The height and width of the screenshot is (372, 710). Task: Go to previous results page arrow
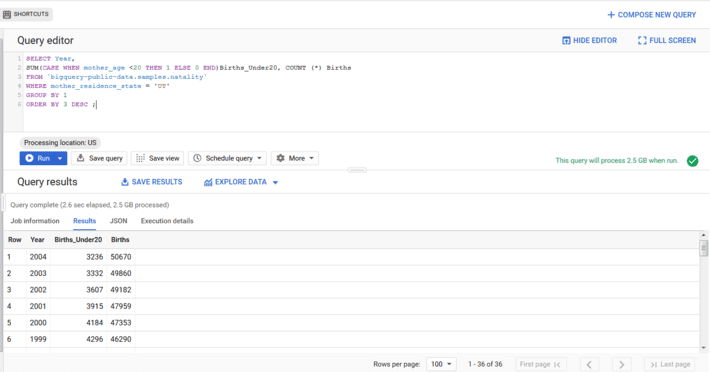coord(589,364)
